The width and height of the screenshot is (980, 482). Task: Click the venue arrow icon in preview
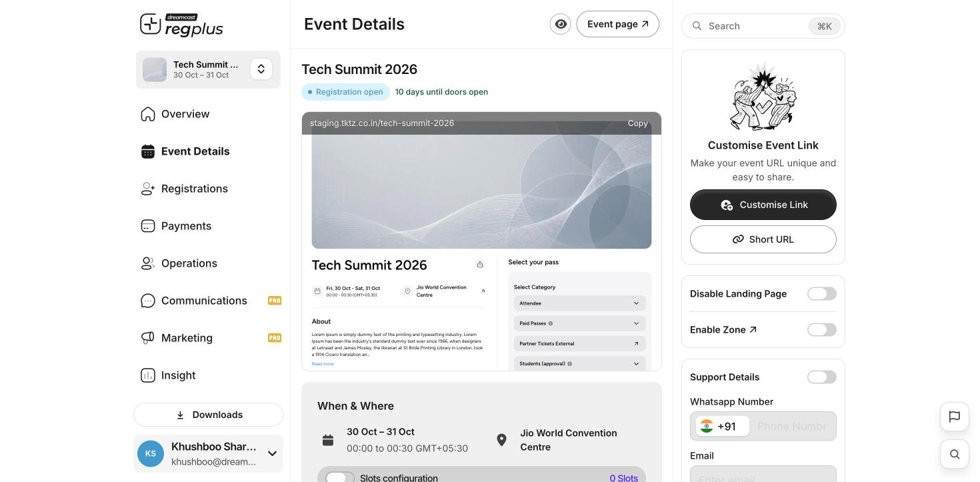[x=483, y=291]
